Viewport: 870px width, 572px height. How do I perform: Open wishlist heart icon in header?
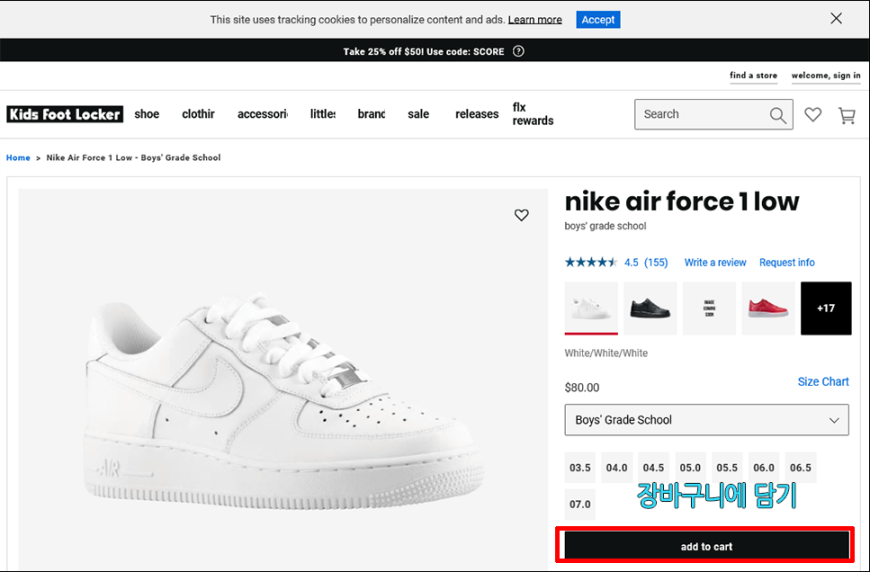coord(813,114)
